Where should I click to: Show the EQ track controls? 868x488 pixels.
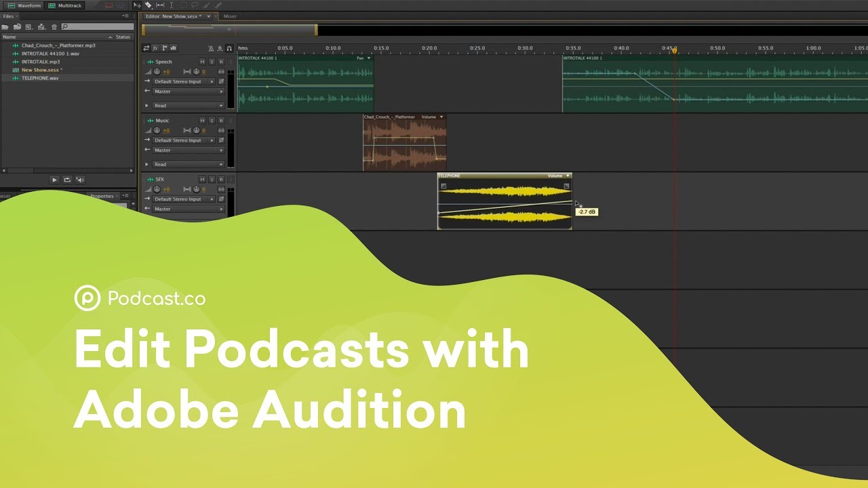coord(174,48)
